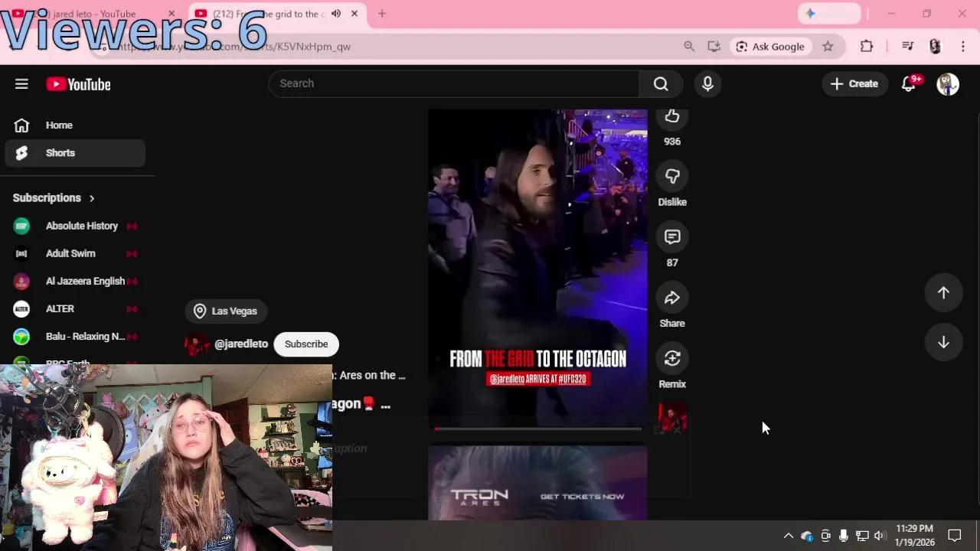Close the active YouTube Shorts tab
The width and height of the screenshot is (980, 551).
(x=354, y=14)
